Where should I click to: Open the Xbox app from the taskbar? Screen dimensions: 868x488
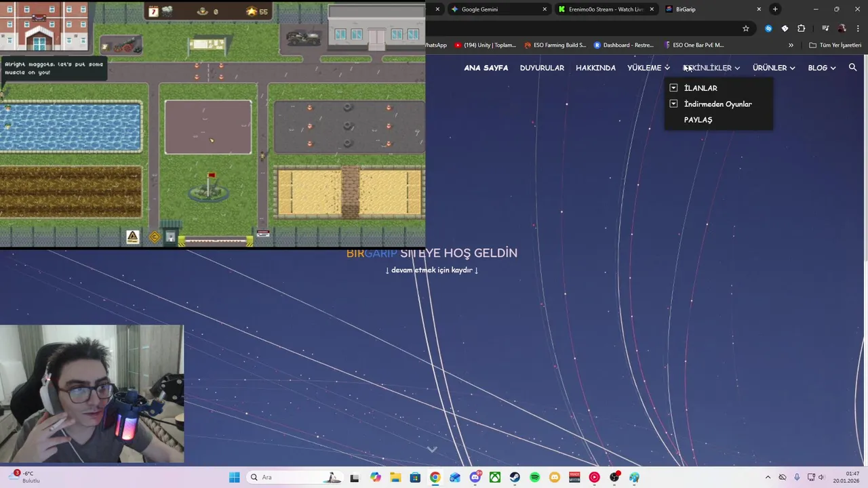click(495, 477)
